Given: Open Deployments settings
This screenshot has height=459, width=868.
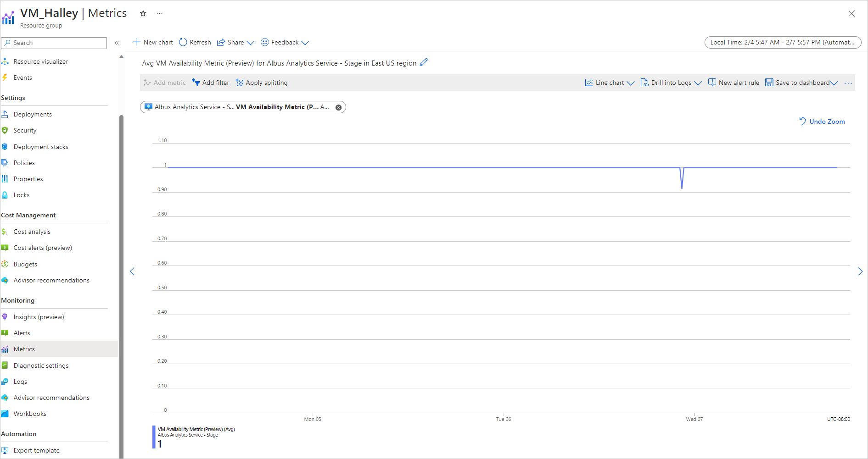Looking at the screenshot, I should tap(33, 114).
